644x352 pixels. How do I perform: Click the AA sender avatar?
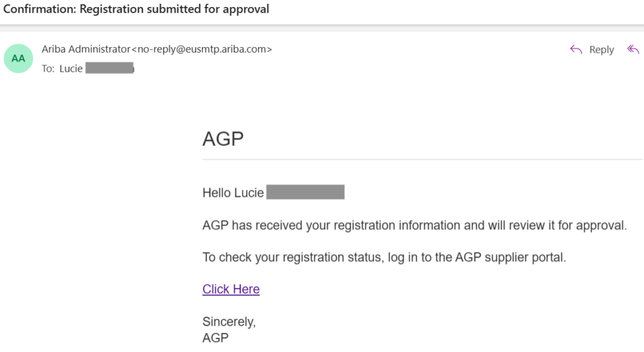pos(19,58)
